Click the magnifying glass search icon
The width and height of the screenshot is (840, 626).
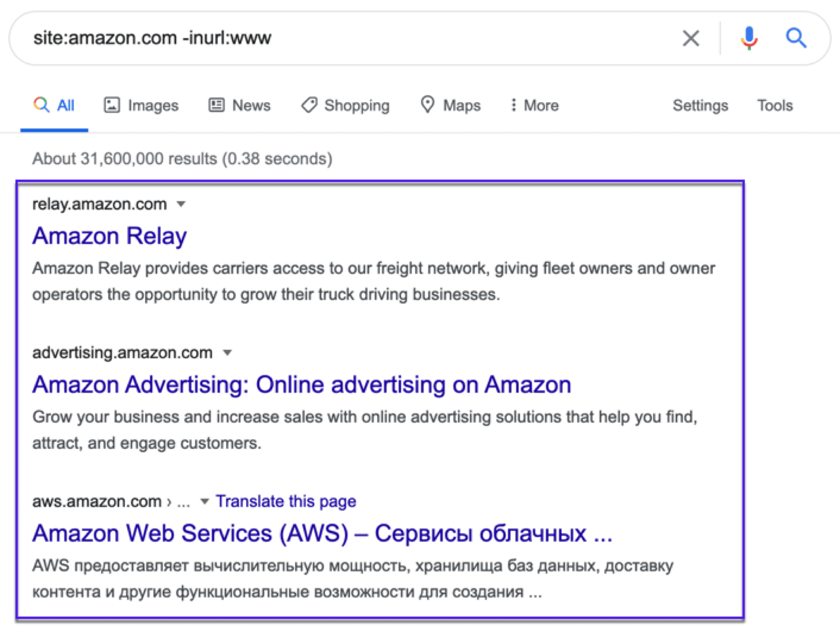pyautogui.click(x=796, y=38)
